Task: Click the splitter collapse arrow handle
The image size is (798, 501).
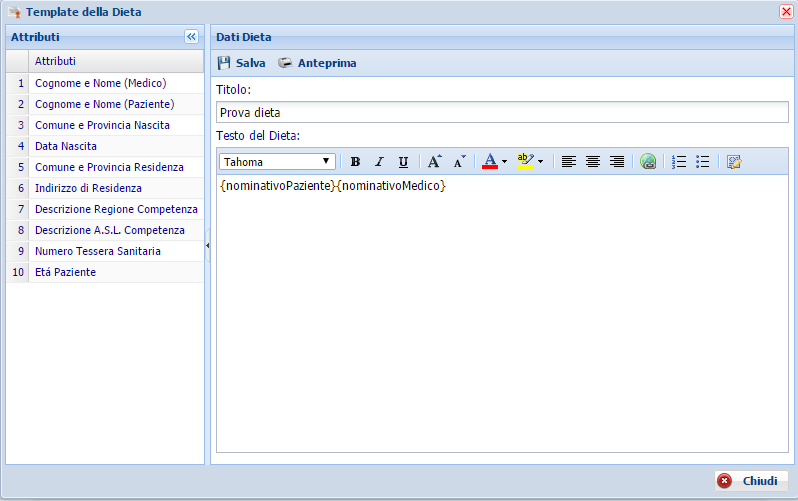Action: 208,245
